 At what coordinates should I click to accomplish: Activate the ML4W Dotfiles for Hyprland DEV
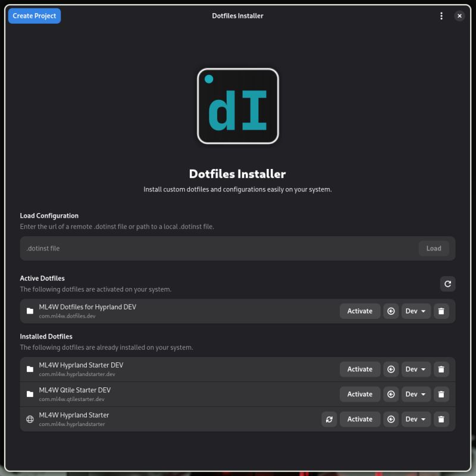coord(359,311)
